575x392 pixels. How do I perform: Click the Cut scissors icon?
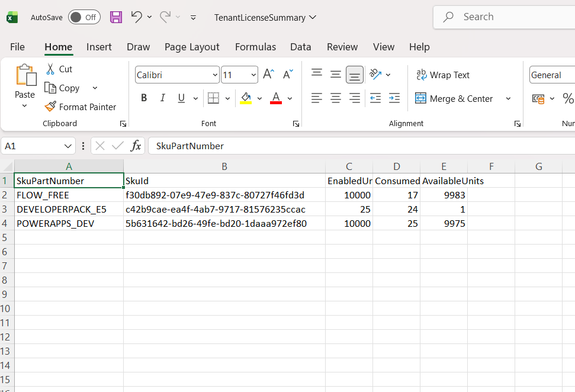point(51,69)
